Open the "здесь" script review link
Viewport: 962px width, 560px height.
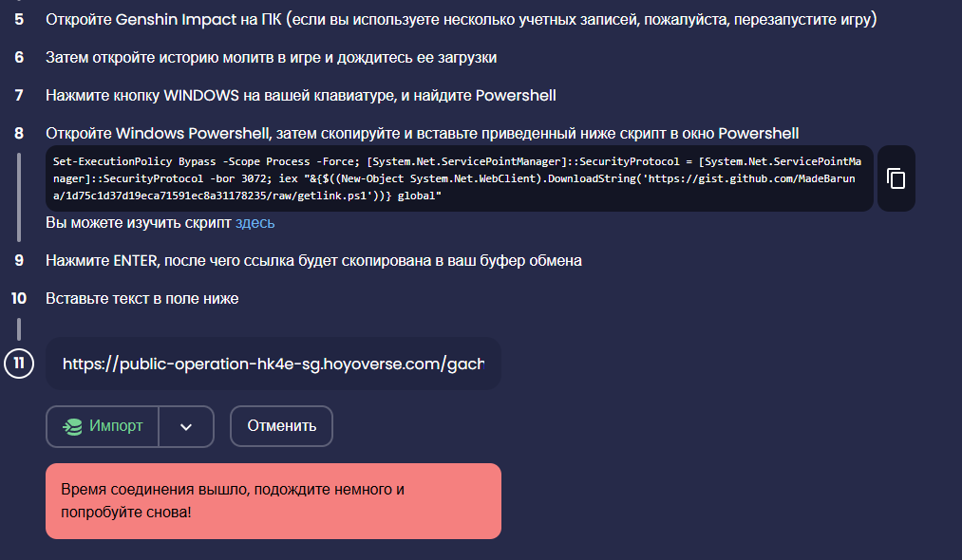click(x=255, y=223)
